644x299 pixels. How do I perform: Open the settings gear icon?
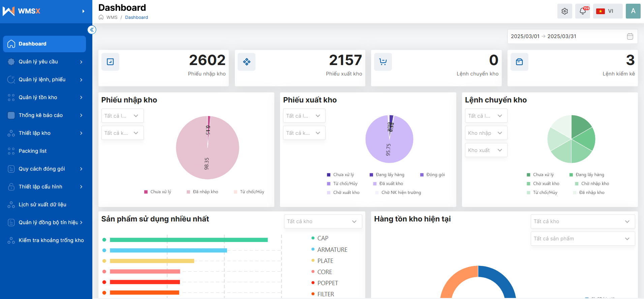(564, 11)
